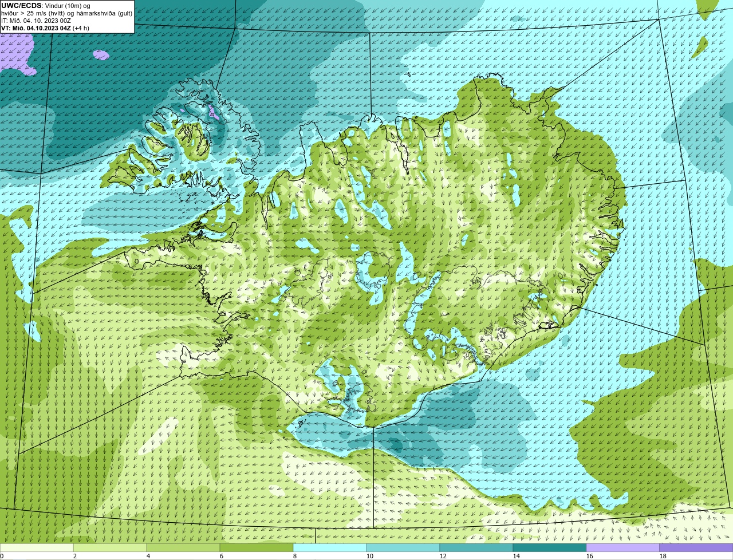Click the legend label "14"
The width and height of the screenshot is (733, 560).
517,556
